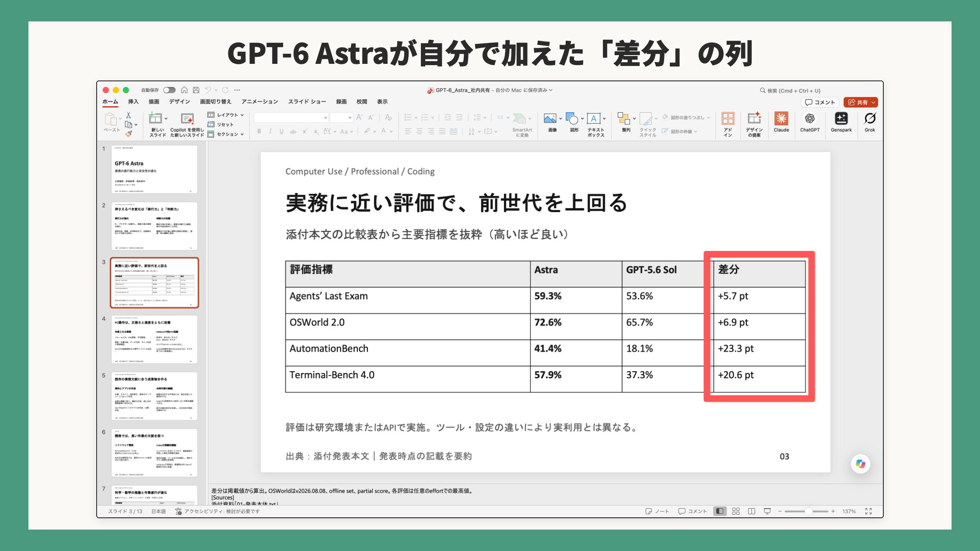Click the text highlight color pen

367,131
